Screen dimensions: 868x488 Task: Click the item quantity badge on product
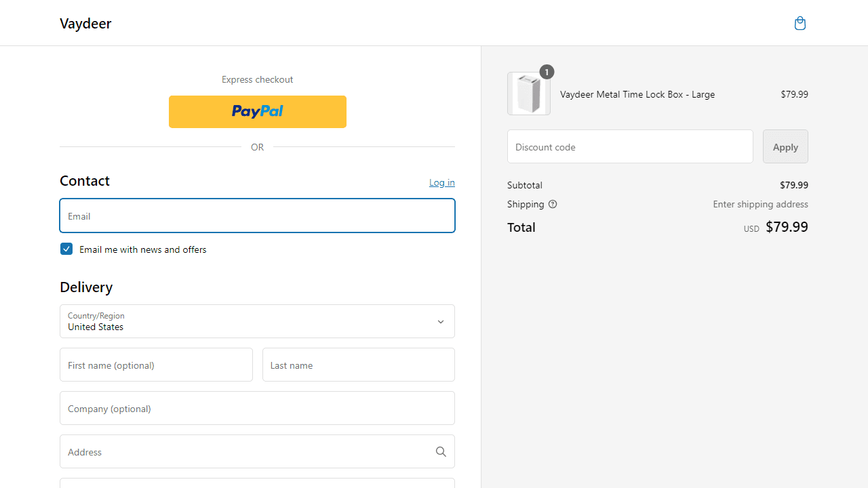(547, 72)
